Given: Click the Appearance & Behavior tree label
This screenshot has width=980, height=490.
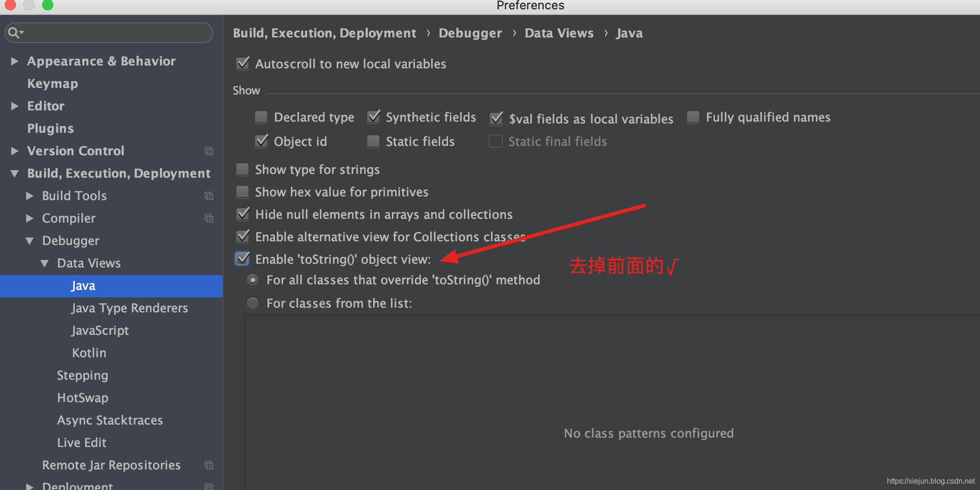Looking at the screenshot, I should pos(101,61).
